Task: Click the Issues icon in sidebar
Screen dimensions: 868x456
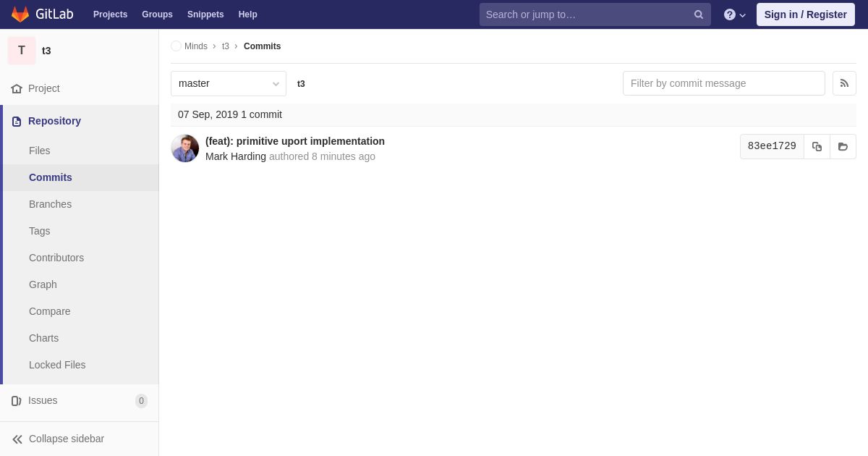Action: click(x=17, y=400)
